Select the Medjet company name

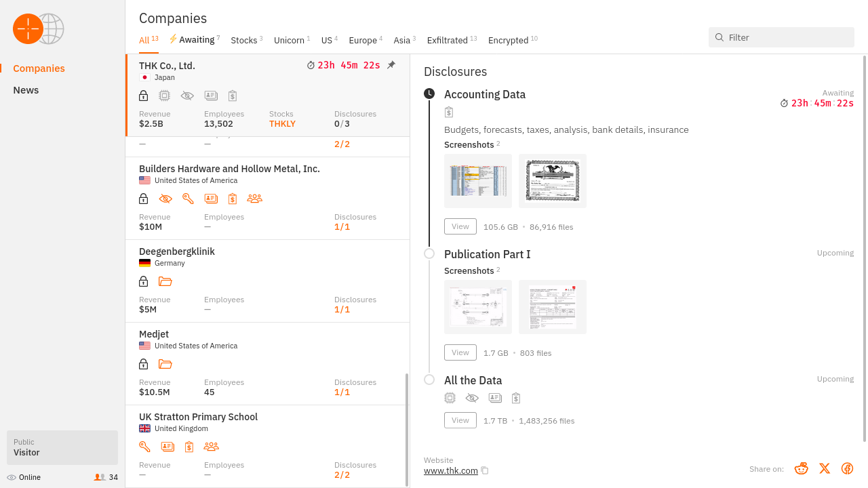[154, 334]
